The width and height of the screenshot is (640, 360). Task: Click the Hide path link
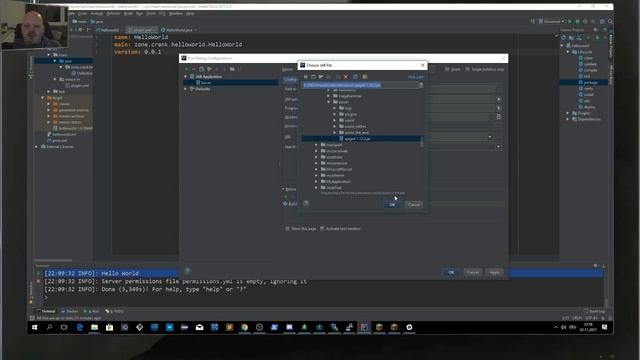click(x=416, y=77)
